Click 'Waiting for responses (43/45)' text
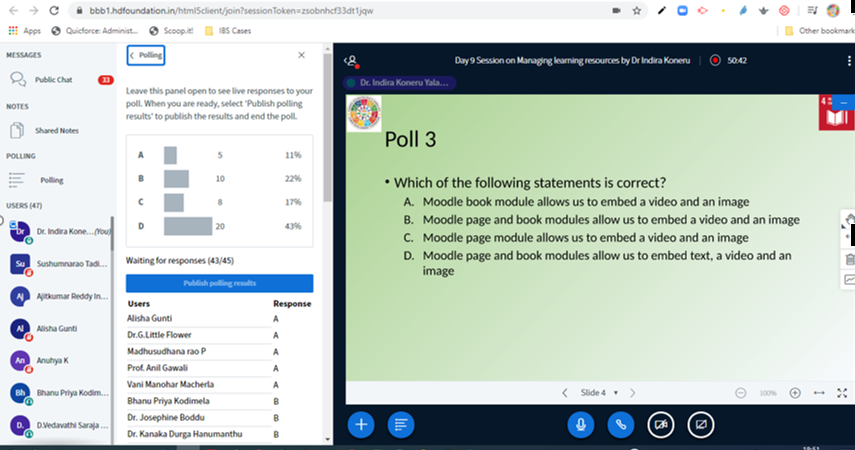The image size is (855, 450). point(180,261)
